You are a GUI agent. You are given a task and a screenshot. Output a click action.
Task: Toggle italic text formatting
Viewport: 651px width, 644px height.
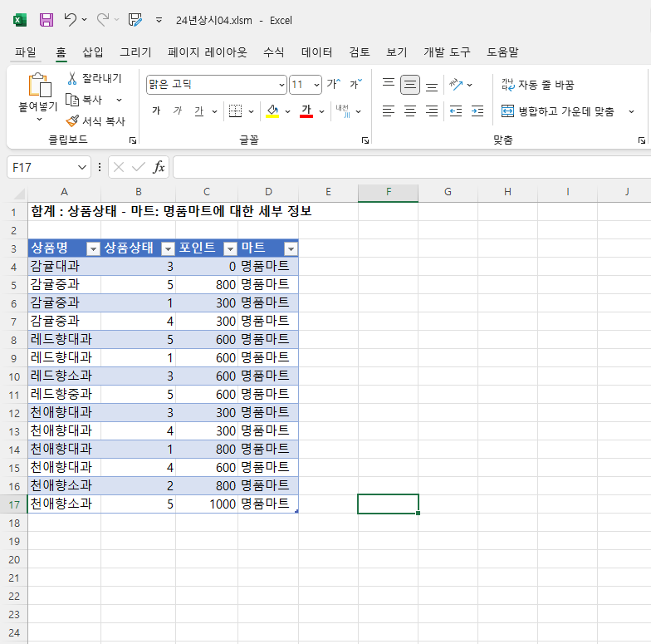pyautogui.click(x=177, y=111)
